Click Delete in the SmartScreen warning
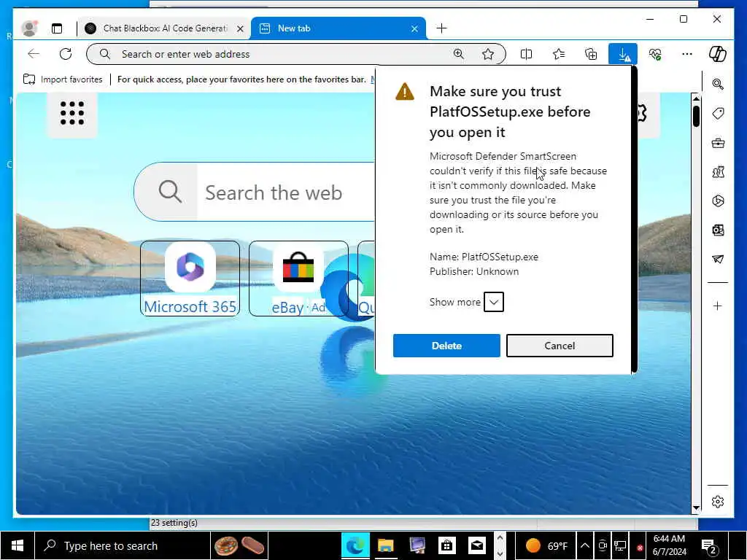Image resolution: width=747 pixels, height=560 pixels. coord(446,346)
